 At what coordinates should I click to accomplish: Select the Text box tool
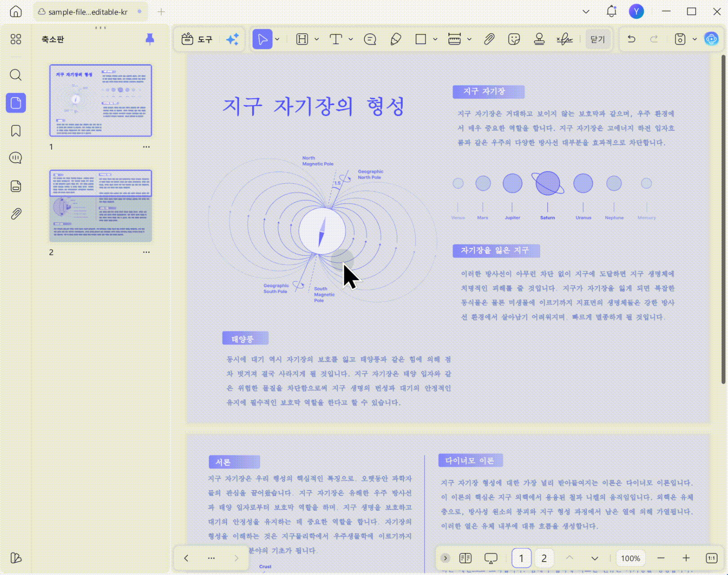tap(336, 40)
